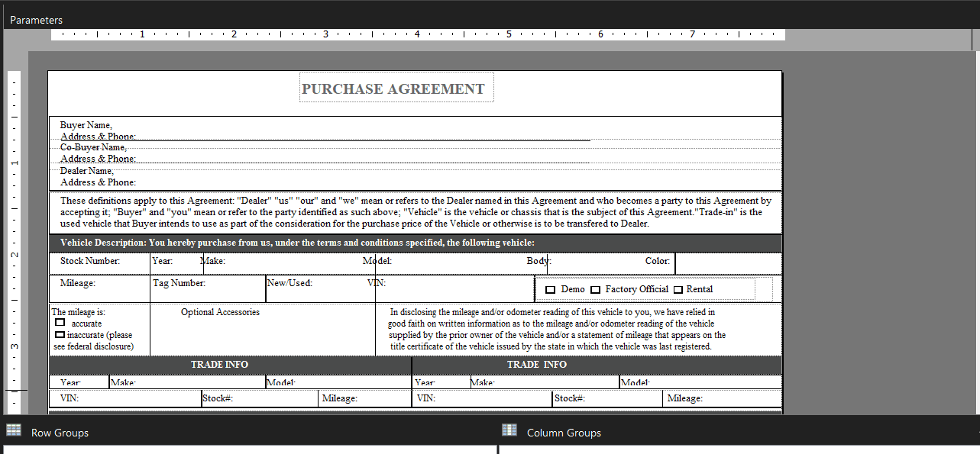The height and width of the screenshot is (454, 980).
Task: Tick the Factory Official checkbox
Action: [595, 290]
